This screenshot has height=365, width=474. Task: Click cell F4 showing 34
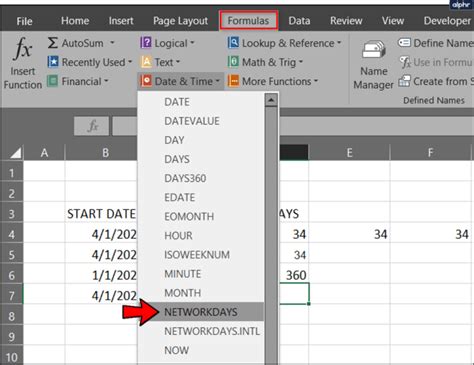click(x=431, y=234)
